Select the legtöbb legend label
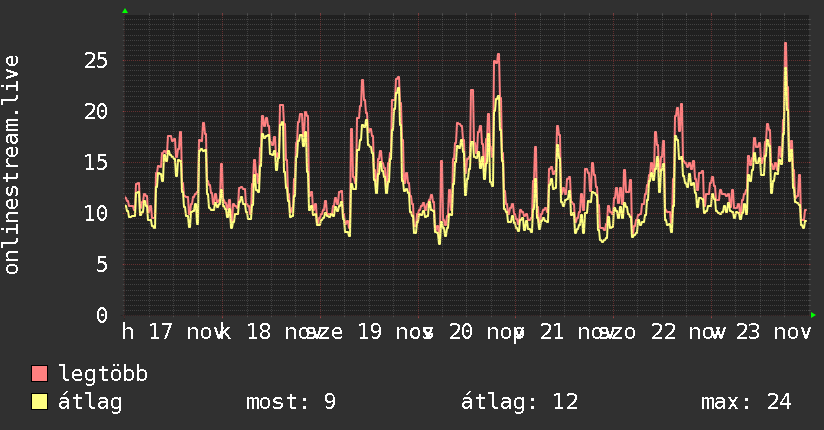Viewport: 824px width, 430px height. point(103,373)
